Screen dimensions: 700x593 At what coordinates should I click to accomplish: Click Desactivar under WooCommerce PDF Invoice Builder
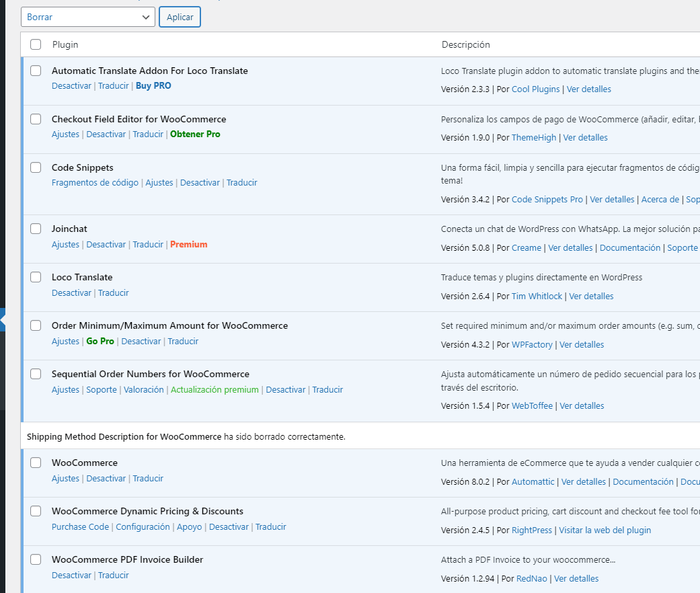click(71, 575)
